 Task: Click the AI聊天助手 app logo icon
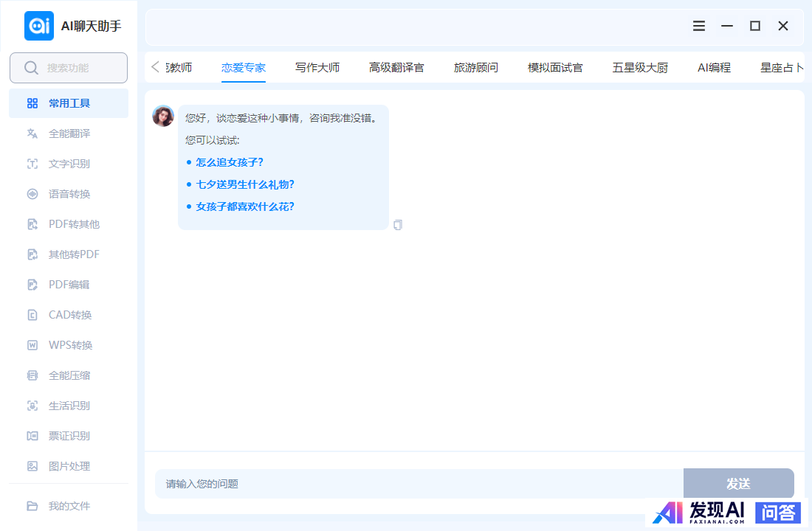(x=39, y=26)
